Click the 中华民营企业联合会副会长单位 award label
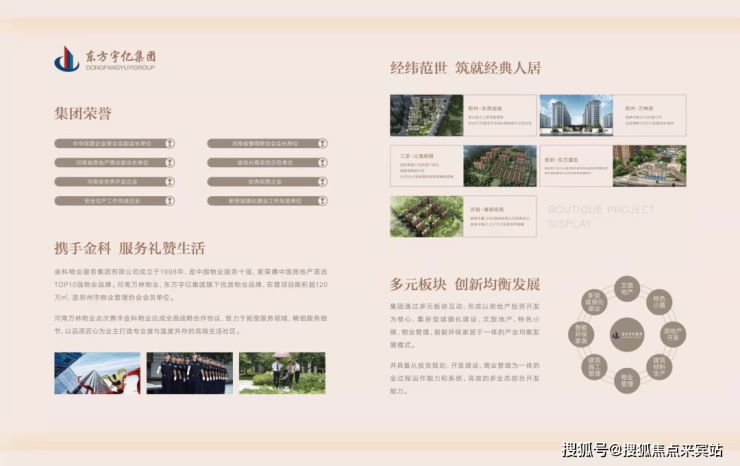 (112, 144)
